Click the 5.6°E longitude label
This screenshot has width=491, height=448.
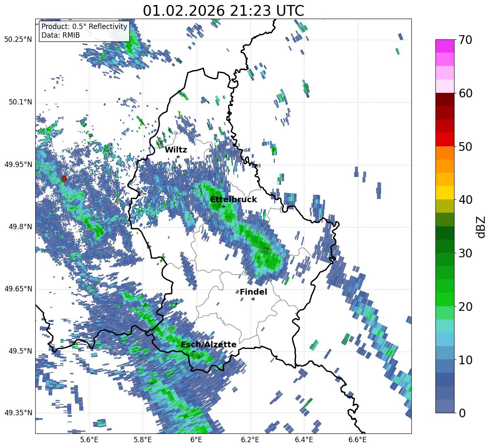(89, 440)
